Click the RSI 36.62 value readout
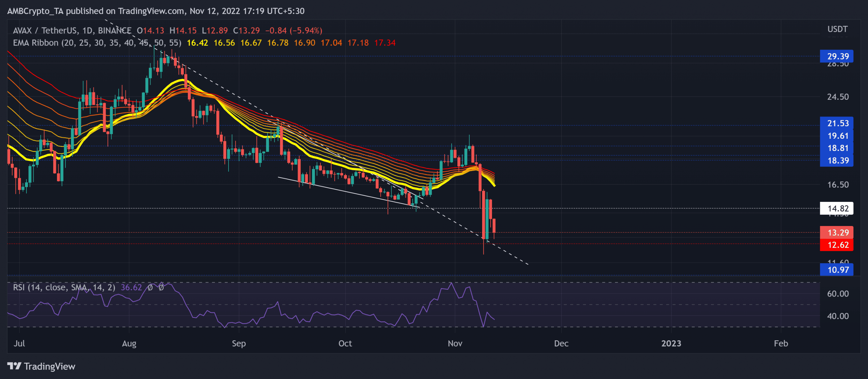Viewport: 868px width, 379px height. [x=131, y=287]
